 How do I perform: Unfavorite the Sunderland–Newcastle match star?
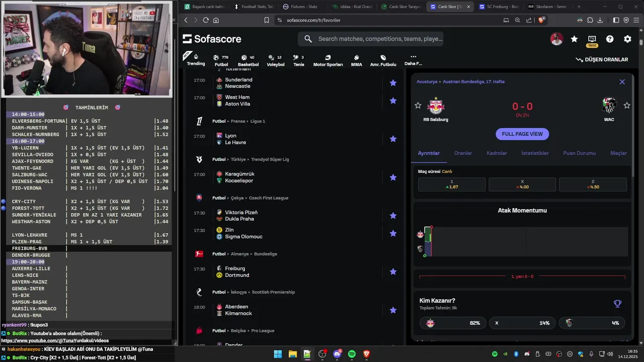393,83
